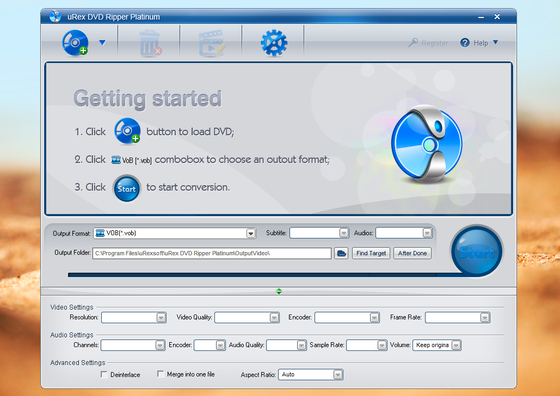Click the trash can delete icon
This screenshot has height=396, width=560.
[x=150, y=44]
